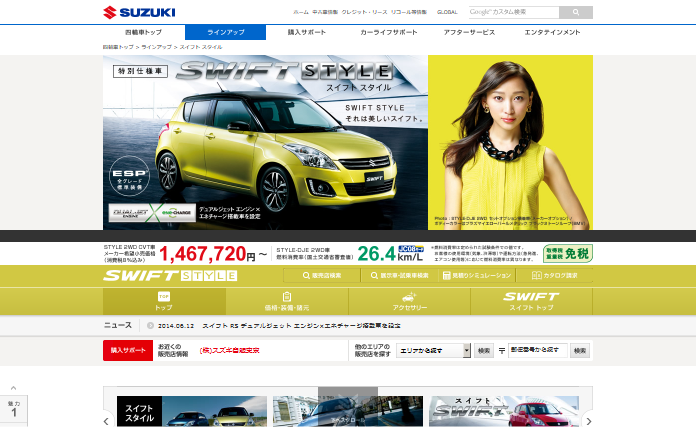
Task: Click ラインアップ in the breadcrumb
Action: coord(156,47)
